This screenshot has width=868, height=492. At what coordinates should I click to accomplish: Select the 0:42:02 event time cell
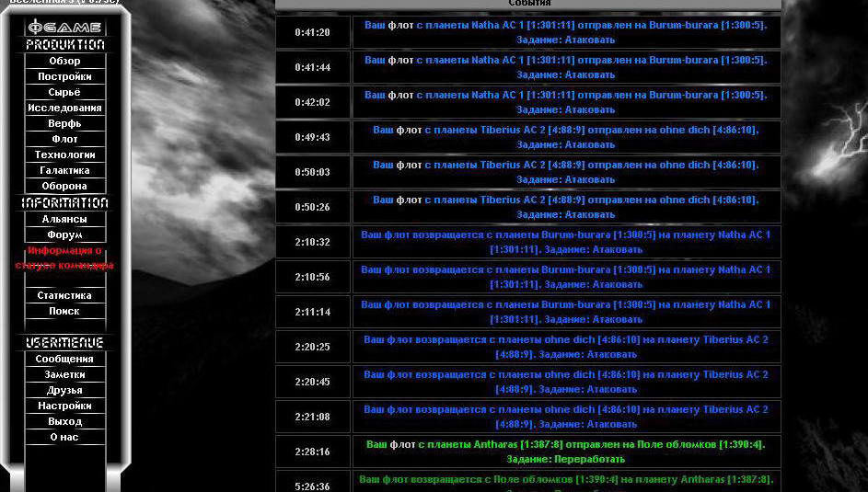(x=313, y=102)
